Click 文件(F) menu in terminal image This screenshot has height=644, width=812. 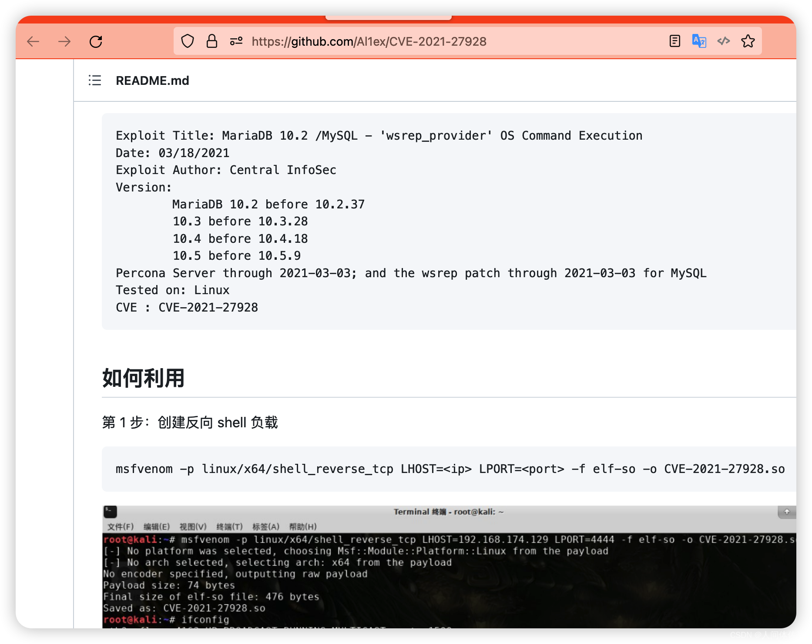[121, 527]
